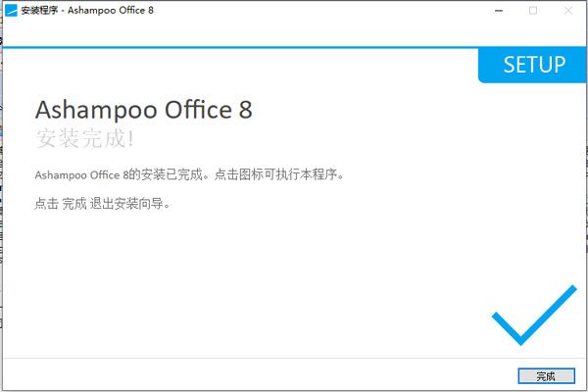
Task: Click the 完成 button to finish setup
Action: tap(546, 376)
